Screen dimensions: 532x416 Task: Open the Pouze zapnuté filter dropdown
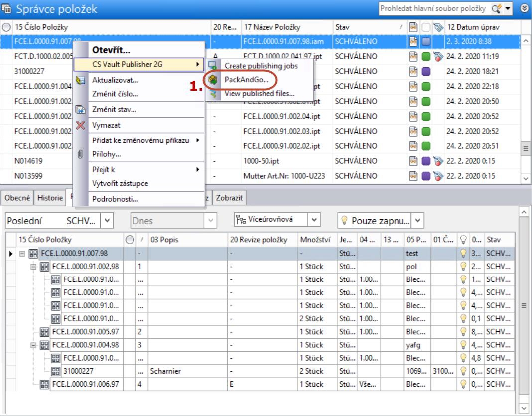coord(418,220)
